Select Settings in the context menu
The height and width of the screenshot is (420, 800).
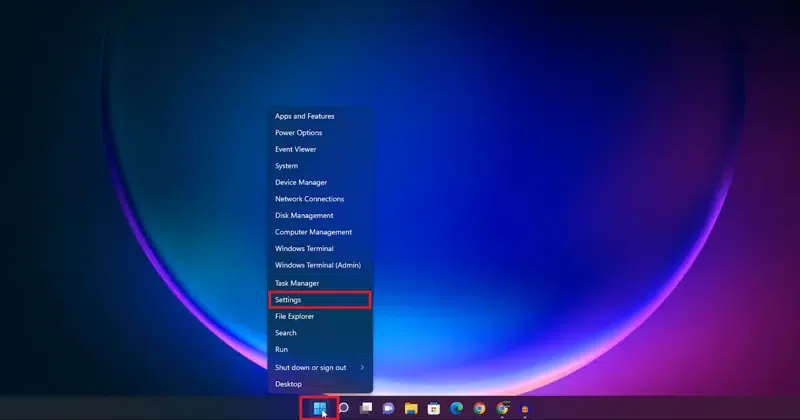(x=320, y=300)
